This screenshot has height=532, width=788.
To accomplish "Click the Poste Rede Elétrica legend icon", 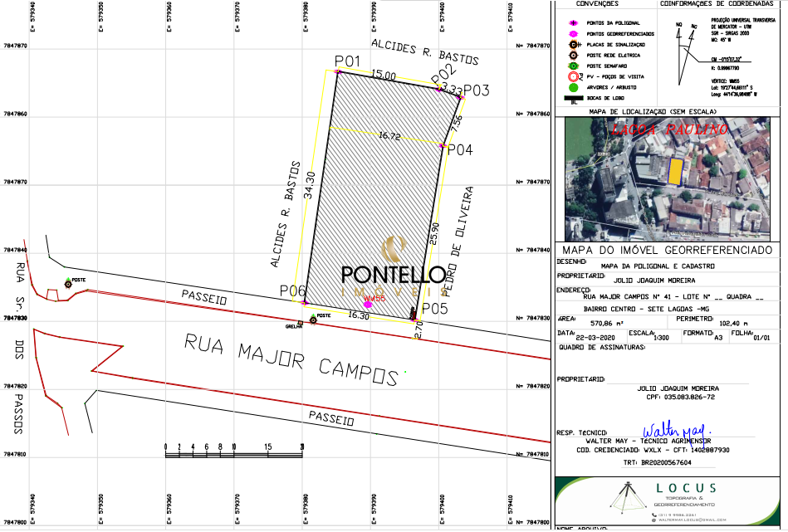I will 573,55.
